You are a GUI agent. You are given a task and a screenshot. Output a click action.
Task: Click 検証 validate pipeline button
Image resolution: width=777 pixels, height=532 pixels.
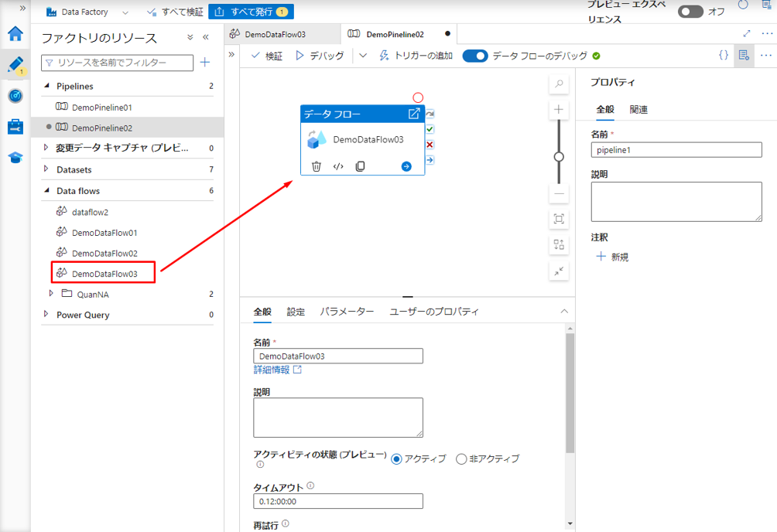[267, 56]
